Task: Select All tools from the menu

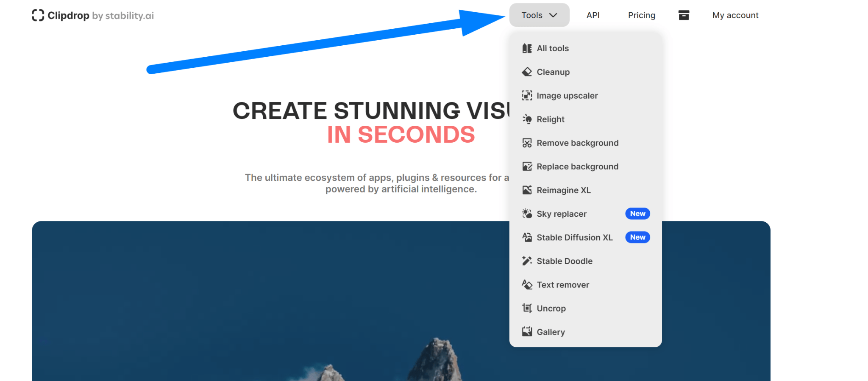Action: pyautogui.click(x=553, y=49)
